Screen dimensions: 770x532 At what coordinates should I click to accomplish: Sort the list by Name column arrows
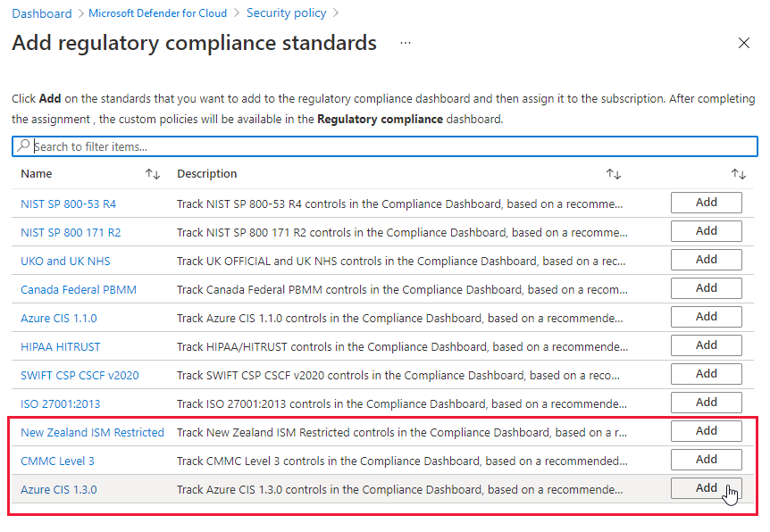coord(152,174)
